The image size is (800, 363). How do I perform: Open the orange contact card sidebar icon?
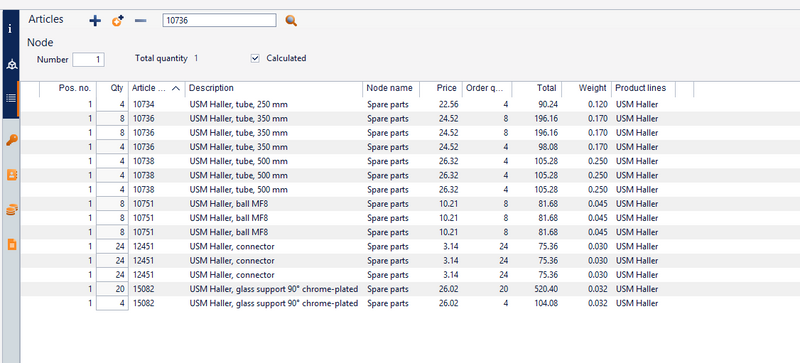12,175
